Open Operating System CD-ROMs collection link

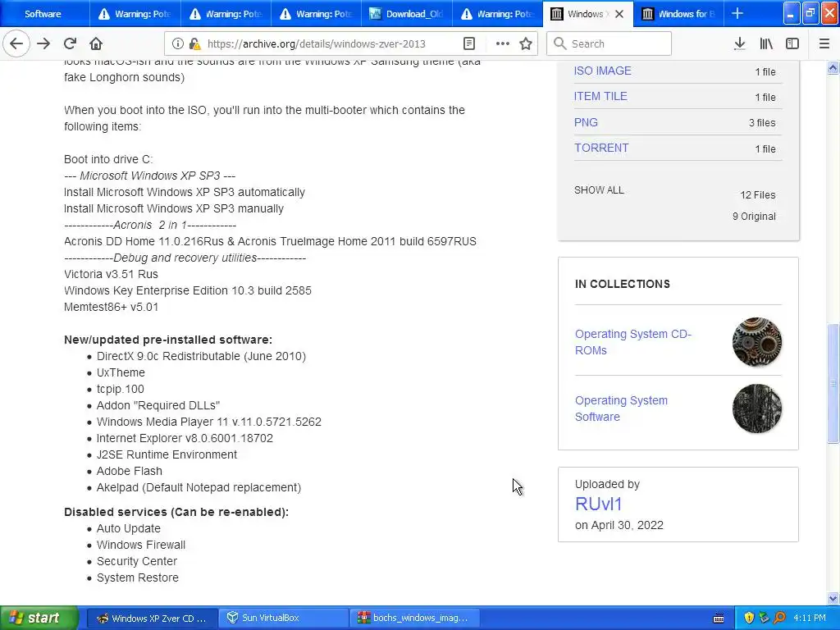pyautogui.click(x=633, y=342)
